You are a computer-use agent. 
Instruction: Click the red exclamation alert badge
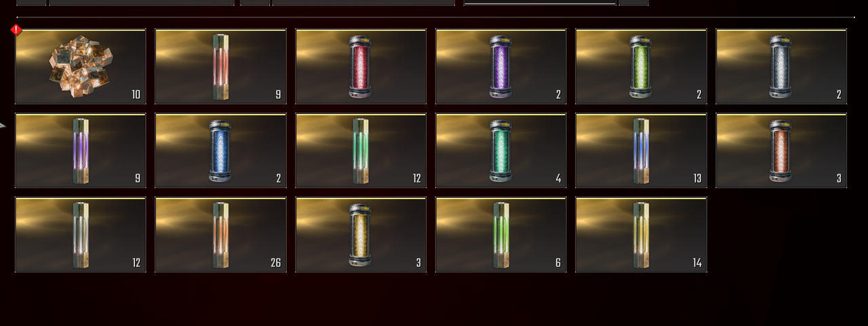point(16,30)
